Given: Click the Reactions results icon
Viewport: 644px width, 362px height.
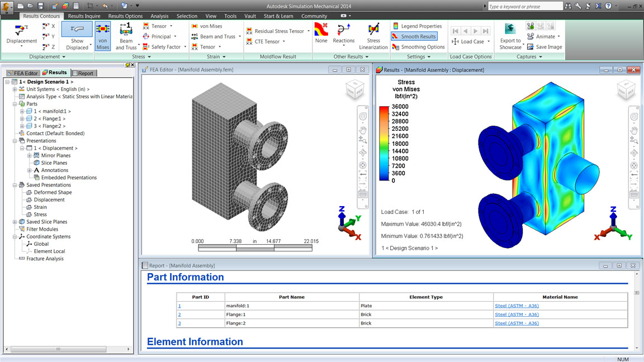Looking at the screenshot, I should 343,34.
